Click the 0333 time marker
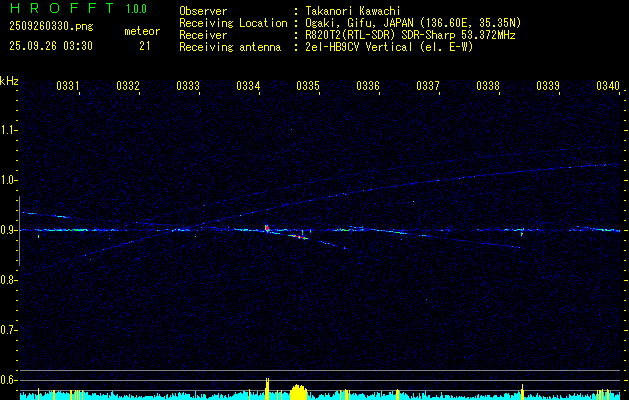Screen dimensions: 629x400 [x=188, y=85]
